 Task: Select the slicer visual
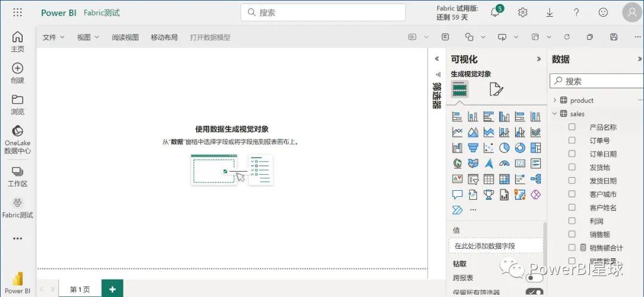tap(473, 179)
